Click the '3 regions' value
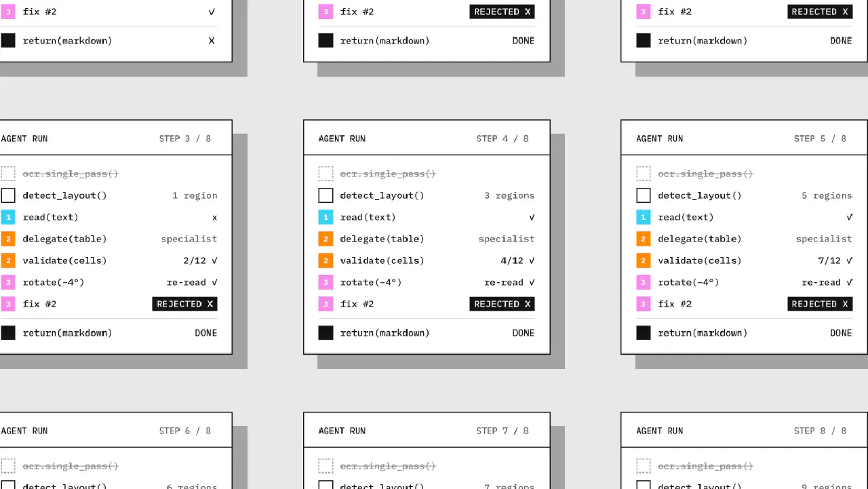The image size is (868, 489). point(509,195)
